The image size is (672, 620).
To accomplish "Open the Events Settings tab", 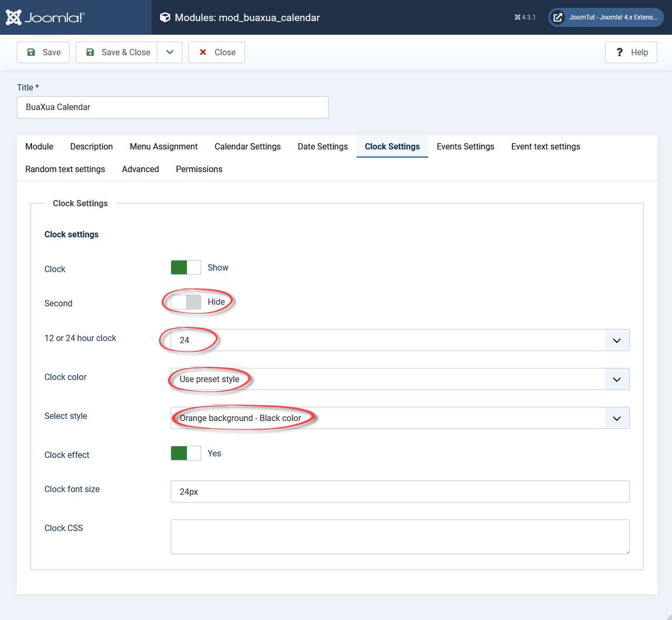I will click(x=466, y=146).
